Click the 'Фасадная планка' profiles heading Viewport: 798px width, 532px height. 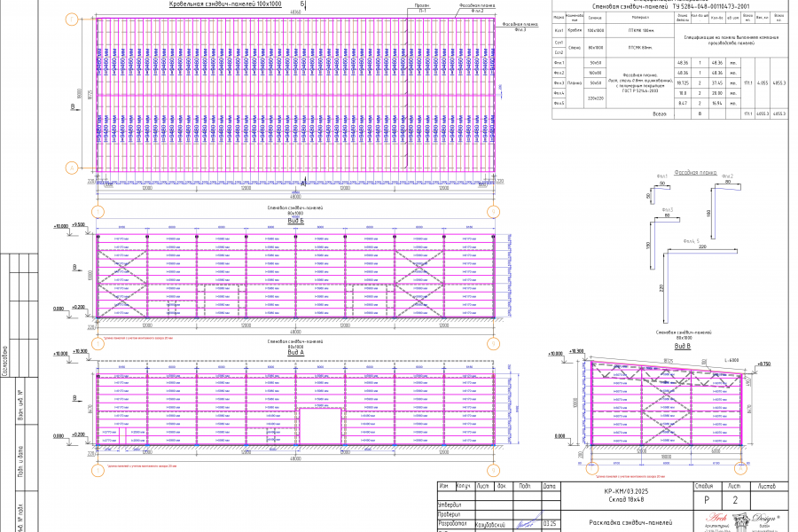(695, 173)
